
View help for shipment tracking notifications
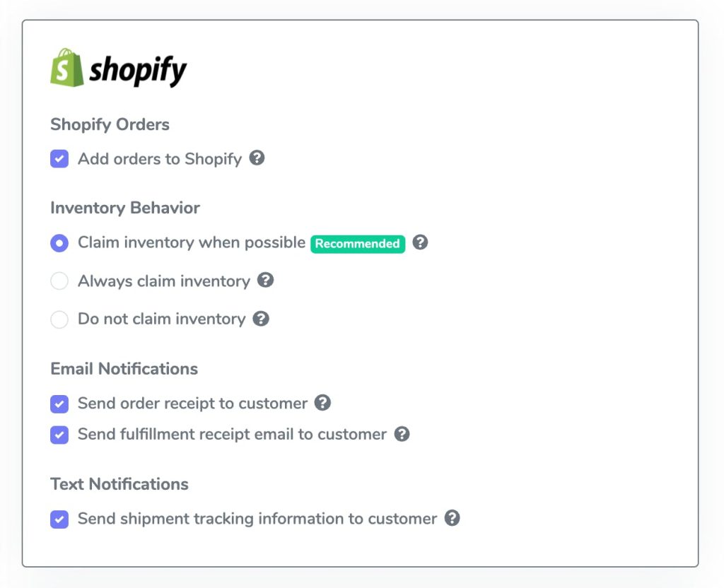pos(453,518)
